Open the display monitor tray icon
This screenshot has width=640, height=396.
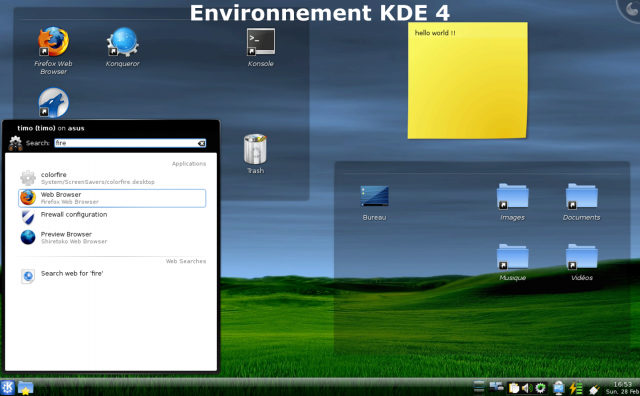pyautogui.click(x=559, y=387)
